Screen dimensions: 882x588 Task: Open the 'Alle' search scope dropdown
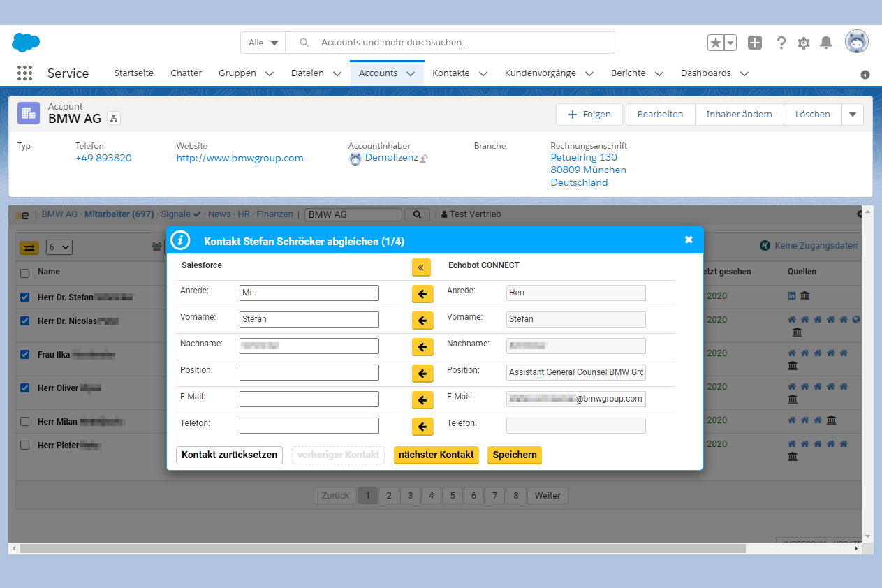[263, 43]
